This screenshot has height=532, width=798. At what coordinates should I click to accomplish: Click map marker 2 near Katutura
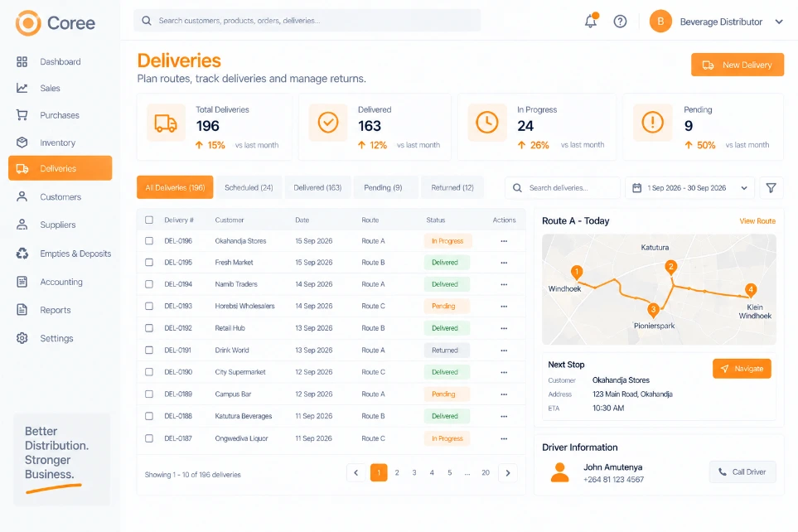(671, 268)
